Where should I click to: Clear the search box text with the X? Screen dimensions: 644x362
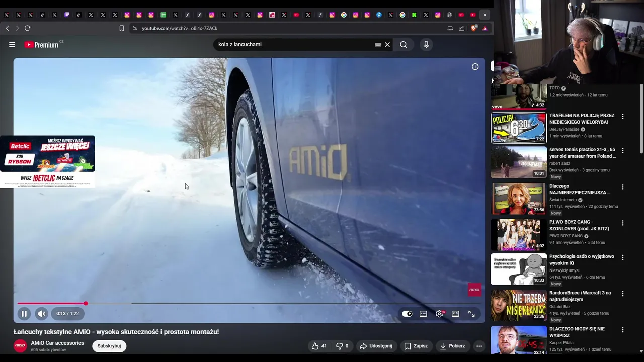(387, 44)
